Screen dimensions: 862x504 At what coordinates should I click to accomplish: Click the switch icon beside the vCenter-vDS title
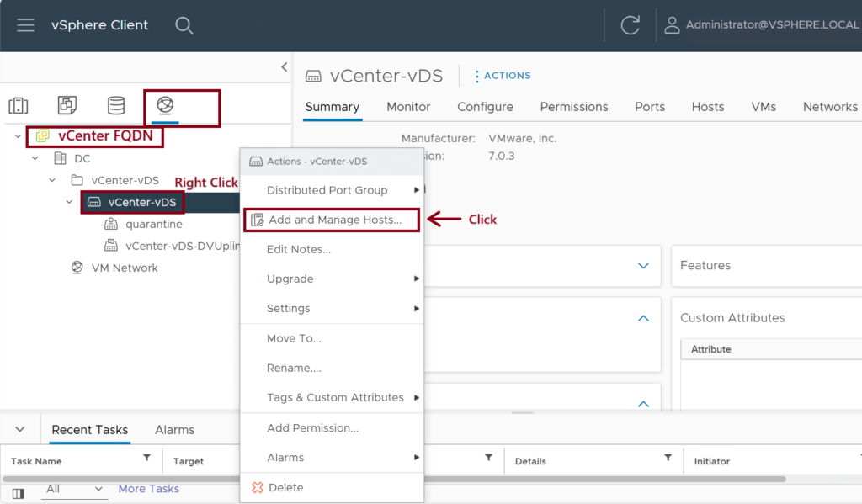[313, 76]
